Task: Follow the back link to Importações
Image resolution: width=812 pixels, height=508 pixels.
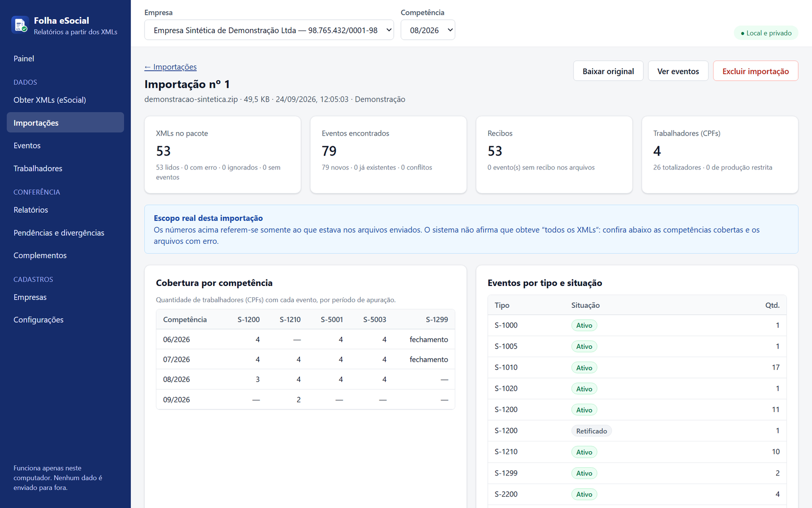Action: [171, 67]
